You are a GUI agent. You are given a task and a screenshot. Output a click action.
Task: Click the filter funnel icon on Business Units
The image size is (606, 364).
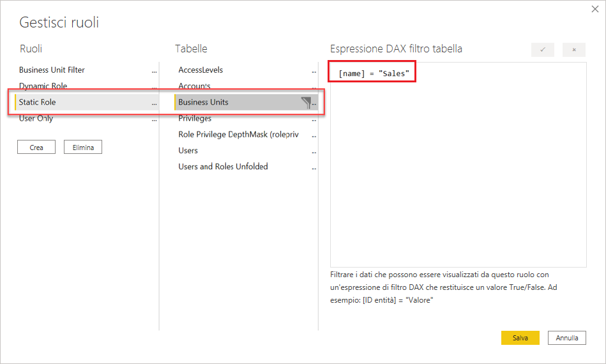pyautogui.click(x=305, y=102)
